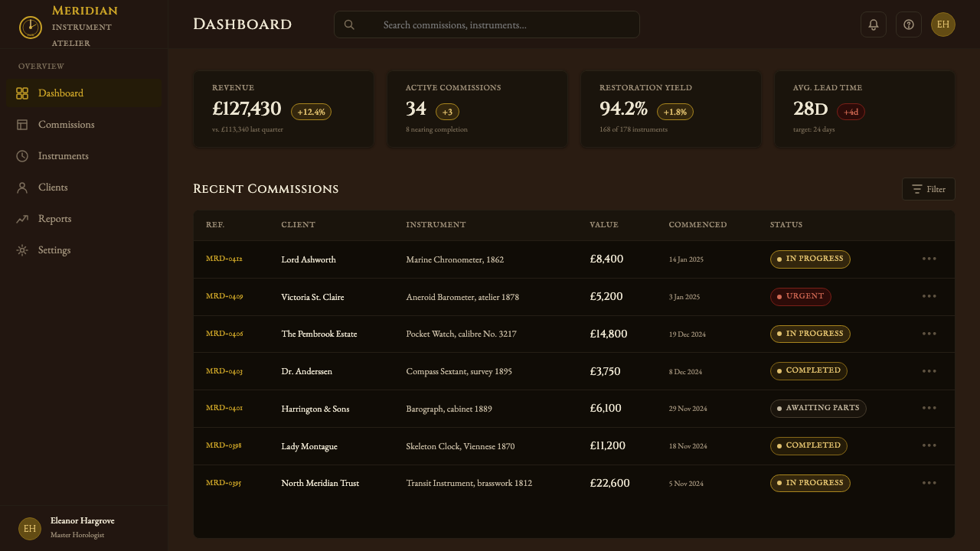Click the Commissions layout icon in sidebar
The width and height of the screenshot is (980, 551).
coord(22,125)
